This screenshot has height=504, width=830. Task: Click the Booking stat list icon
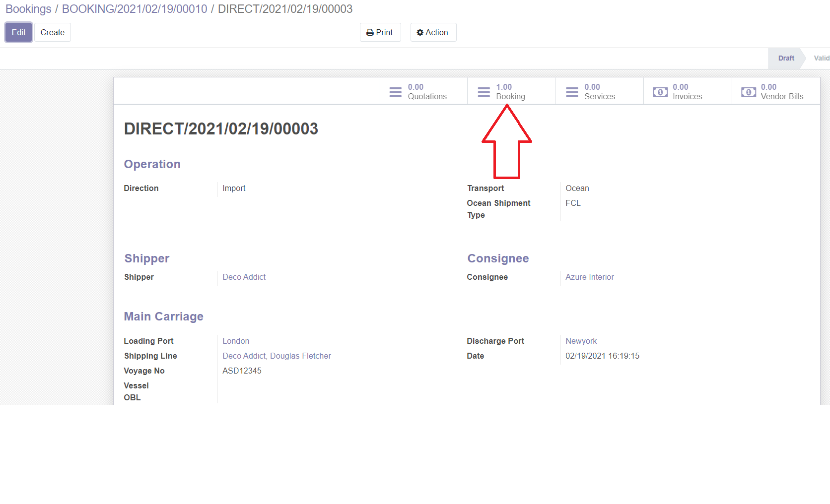click(x=484, y=92)
